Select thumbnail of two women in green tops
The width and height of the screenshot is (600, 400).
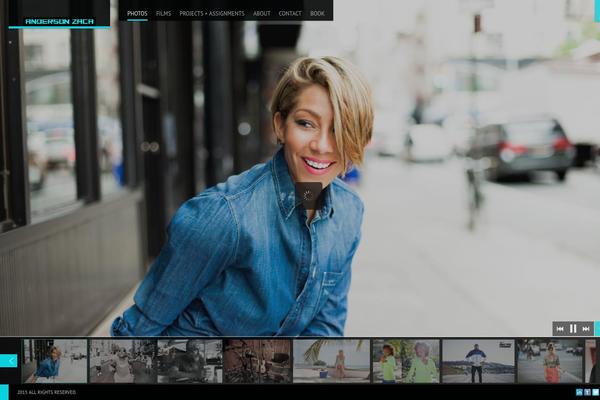[x=405, y=361]
